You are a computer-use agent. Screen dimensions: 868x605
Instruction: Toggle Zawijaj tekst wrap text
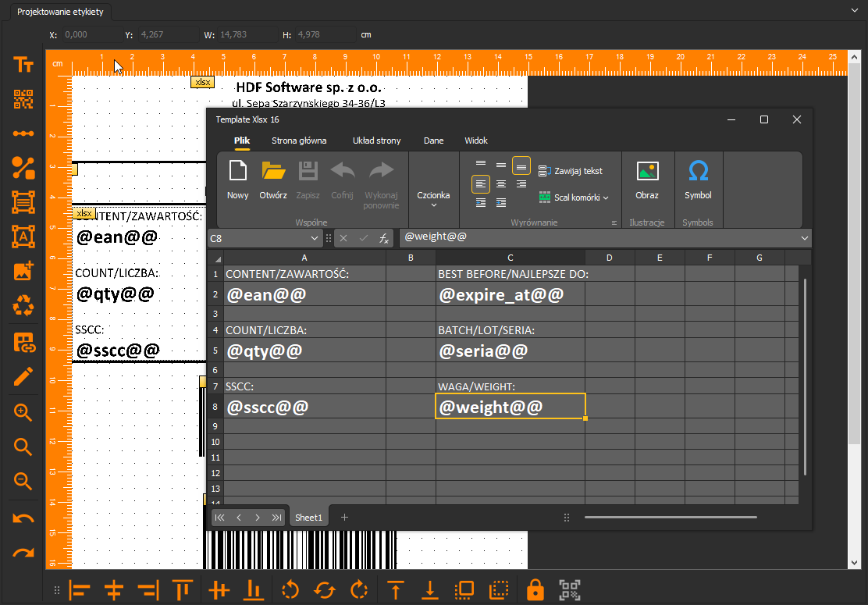click(x=570, y=171)
